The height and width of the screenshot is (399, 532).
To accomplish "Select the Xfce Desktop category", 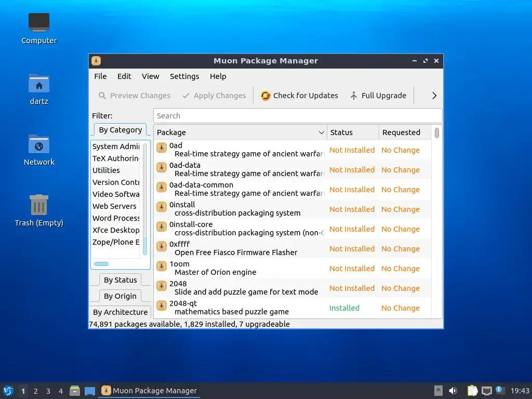I will [115, 230].
